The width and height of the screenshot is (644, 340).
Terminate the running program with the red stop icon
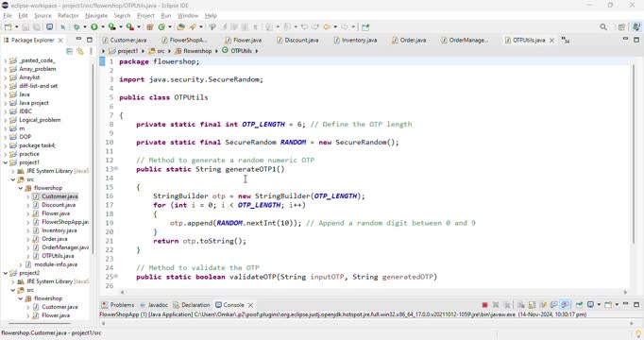pyautogui.click(x=484, y=305)
